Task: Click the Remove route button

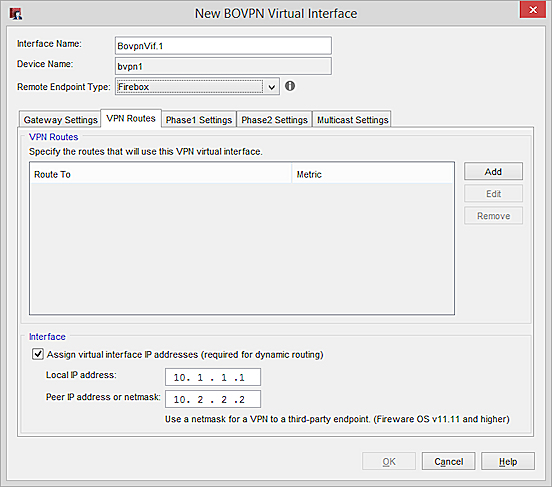Action: pyautogui.click(x=493, y=216)
